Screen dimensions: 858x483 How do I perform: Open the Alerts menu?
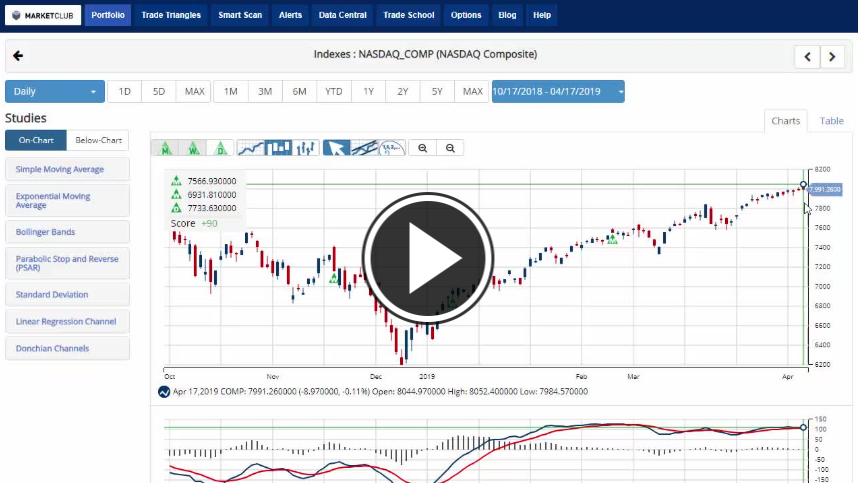coord(290,15)
